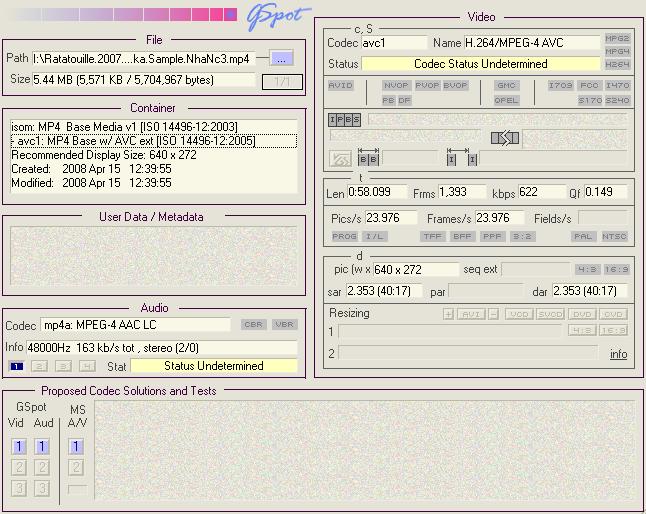Click the 16:9 button in Resizing section
The image size is (646, 514).
[613, 330]
